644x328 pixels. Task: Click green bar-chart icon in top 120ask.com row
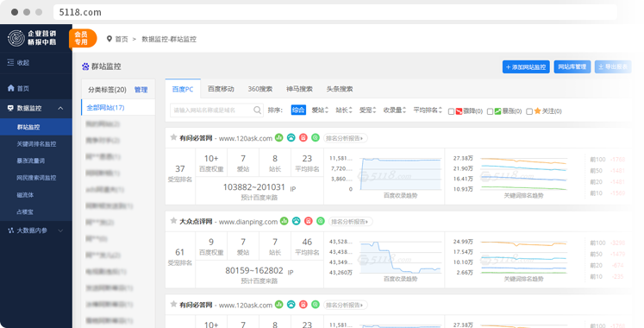click(278, 138)
